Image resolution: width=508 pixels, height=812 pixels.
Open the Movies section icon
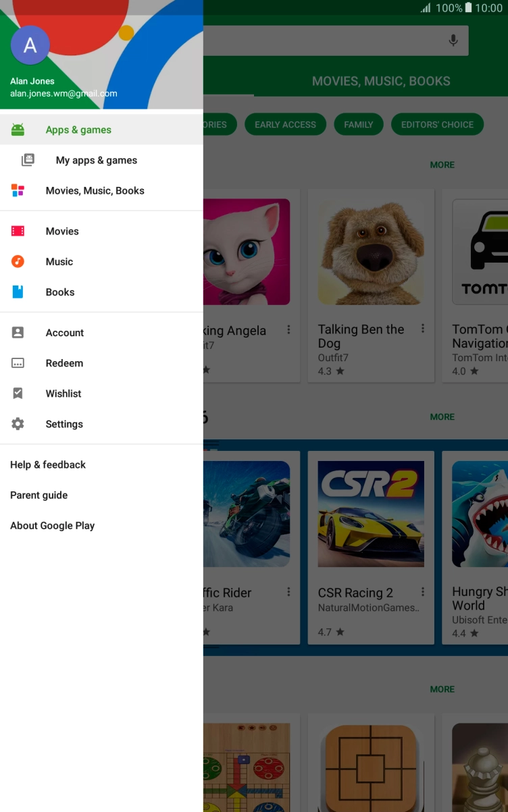pos(18,231)
